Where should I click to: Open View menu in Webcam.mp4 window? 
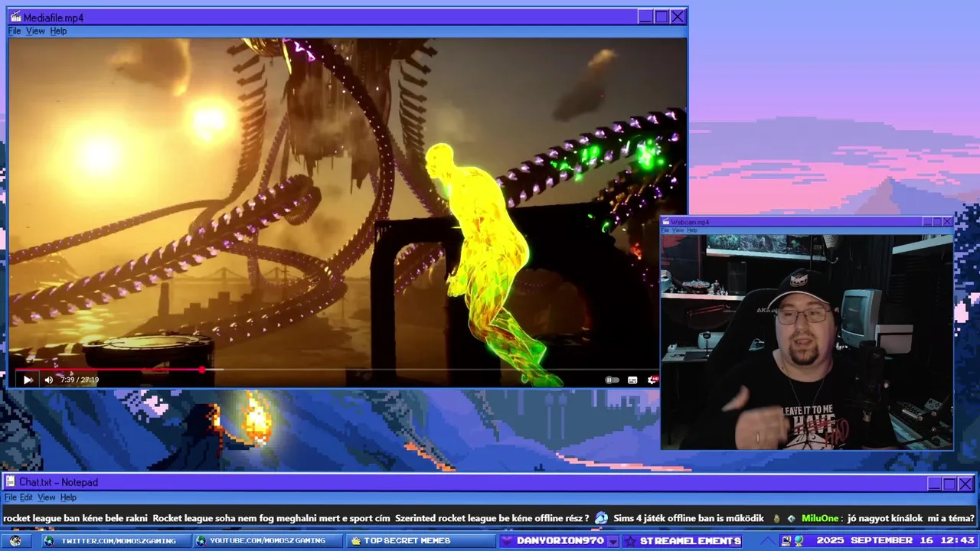tap(678, 230)
